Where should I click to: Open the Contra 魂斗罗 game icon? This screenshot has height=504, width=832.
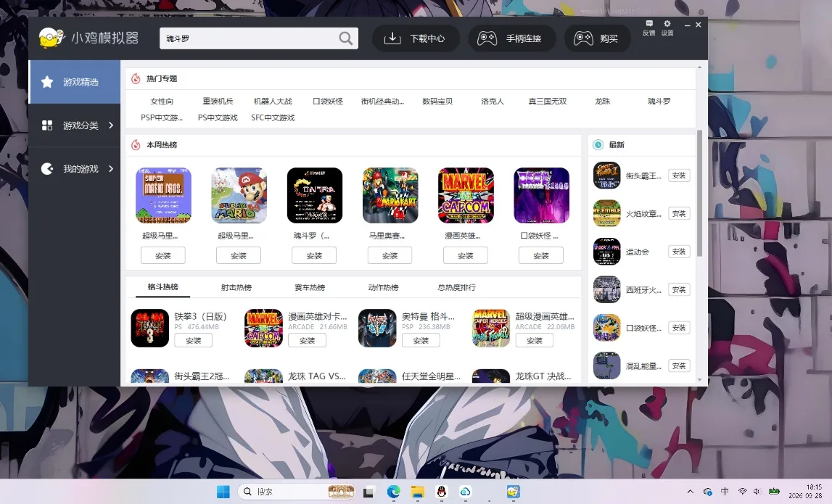pos(315,195)
